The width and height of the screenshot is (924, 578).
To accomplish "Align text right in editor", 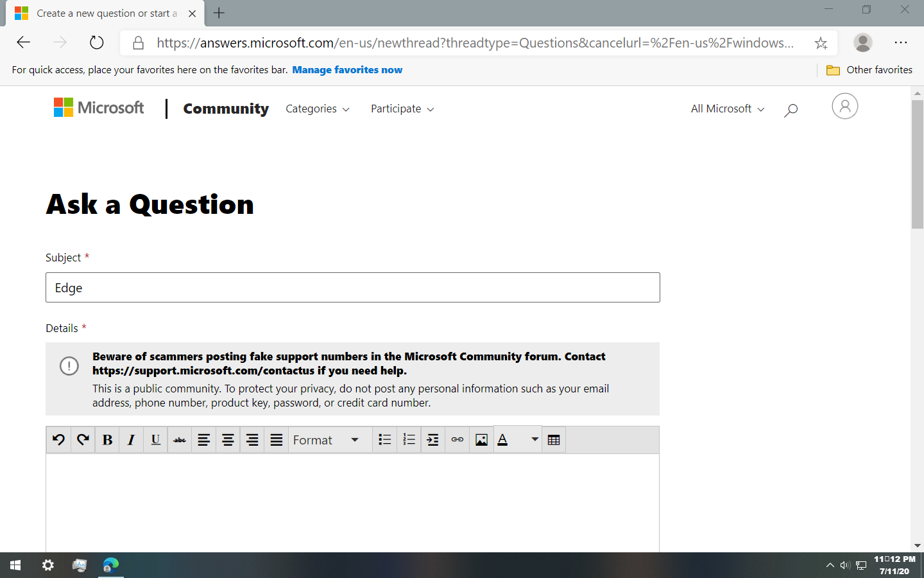I will (x=252, y=440).
